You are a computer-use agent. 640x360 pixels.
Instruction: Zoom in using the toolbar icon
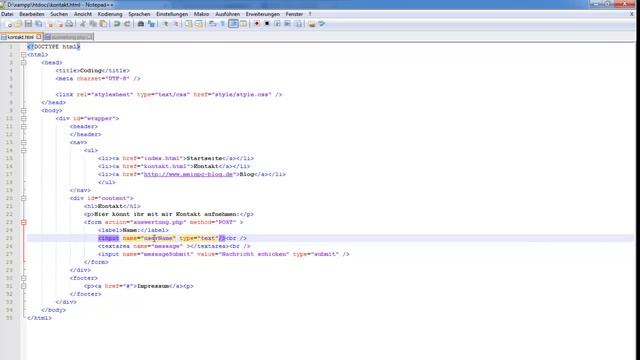165,24
